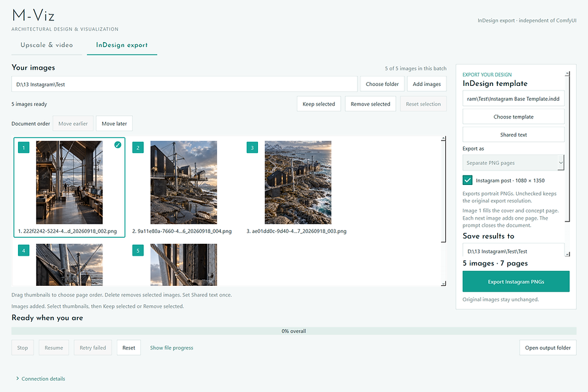This screenshot has width=588, height=392.
Task: Click the Resume button
Action: point(53,348)
